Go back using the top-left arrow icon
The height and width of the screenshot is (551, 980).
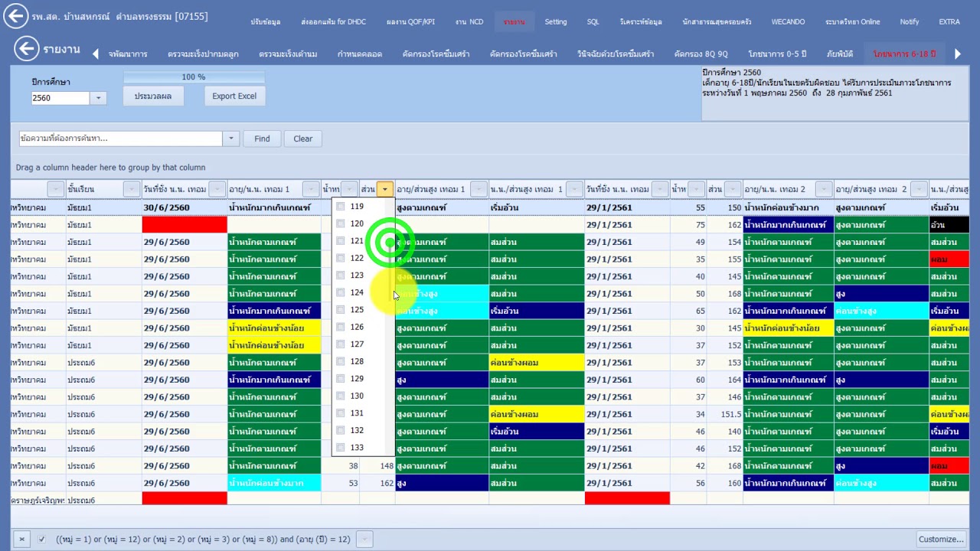(16, 16)
